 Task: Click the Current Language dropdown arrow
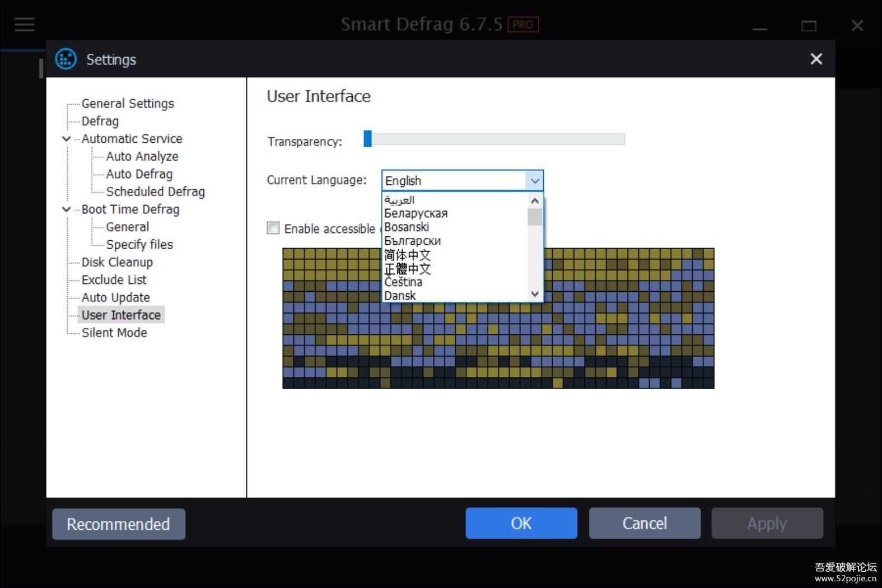[534, 181]
